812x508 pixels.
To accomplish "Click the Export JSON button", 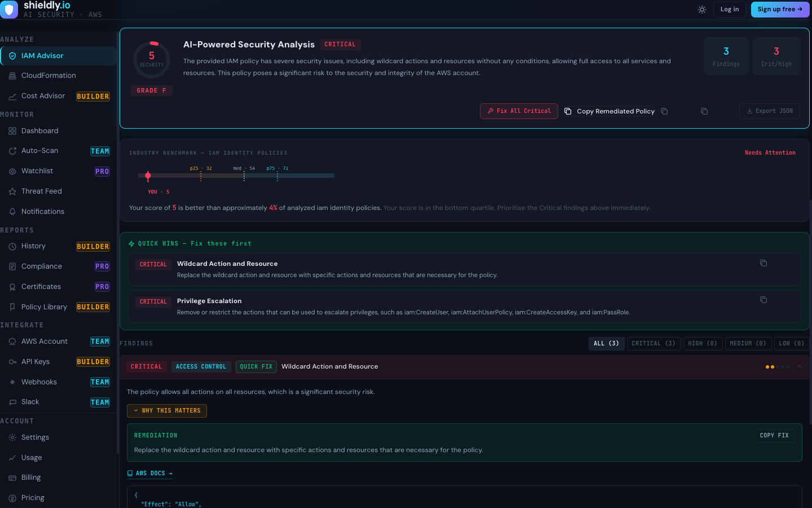I will point(770,111).
